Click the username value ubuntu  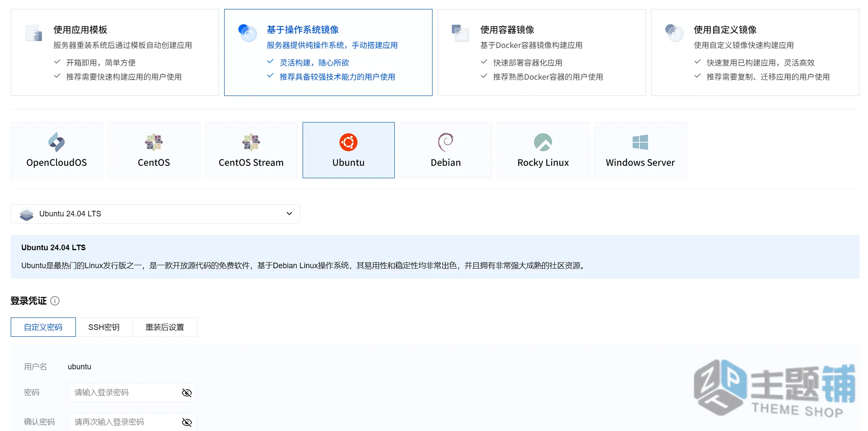coord(79,367)
